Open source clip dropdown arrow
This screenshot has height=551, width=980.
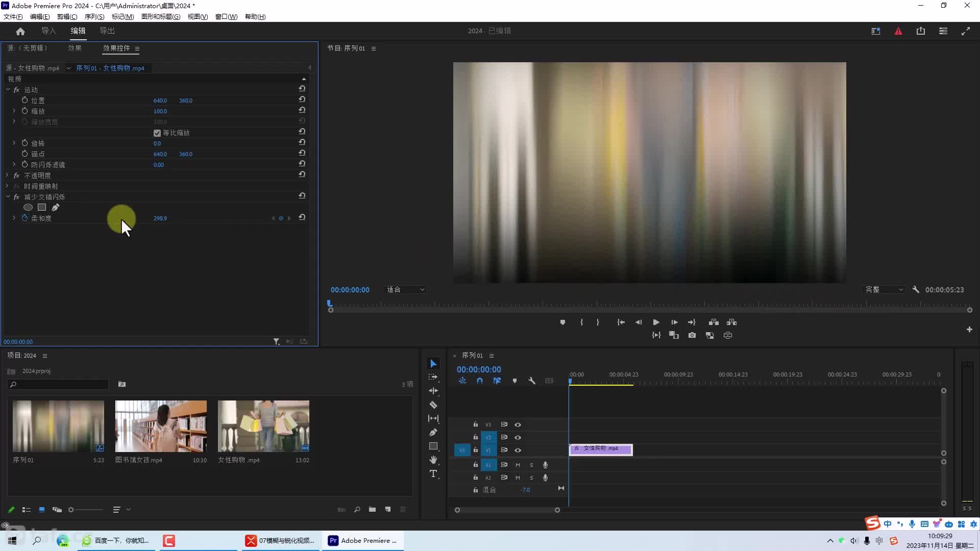(68, 68)
